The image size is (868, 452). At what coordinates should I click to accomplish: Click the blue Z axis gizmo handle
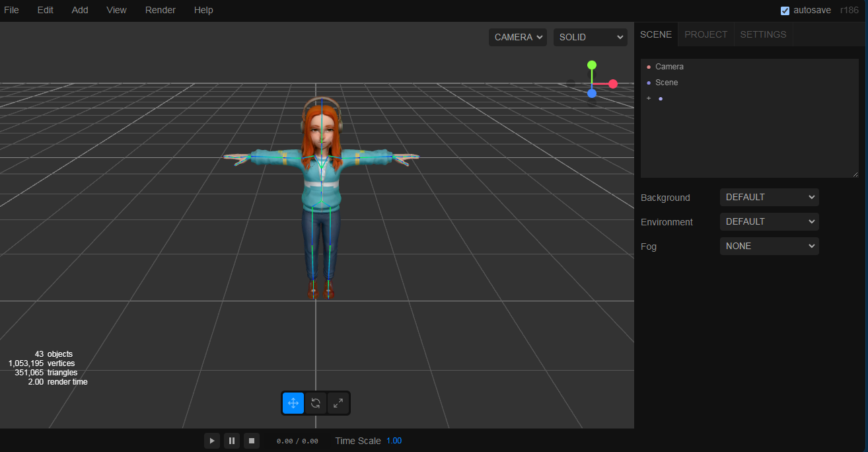pyautogui.click(x=592, y=93)
